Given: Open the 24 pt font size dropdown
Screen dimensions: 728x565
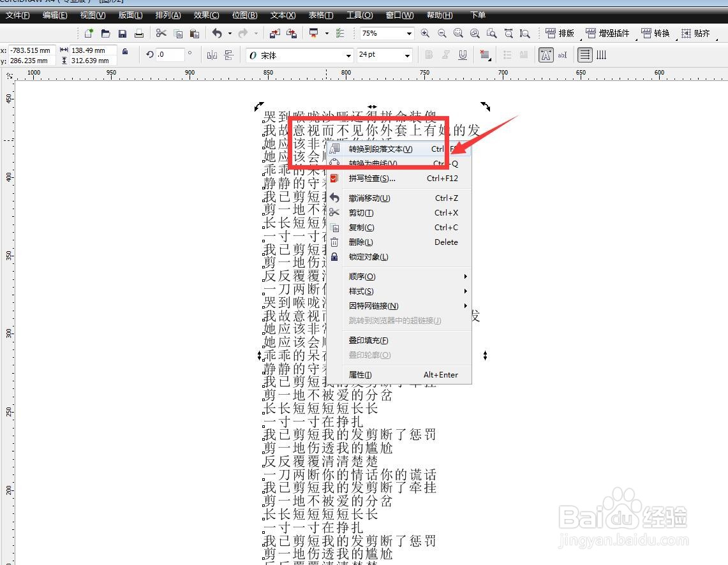Looking at the screenshot, I should 407,55.
